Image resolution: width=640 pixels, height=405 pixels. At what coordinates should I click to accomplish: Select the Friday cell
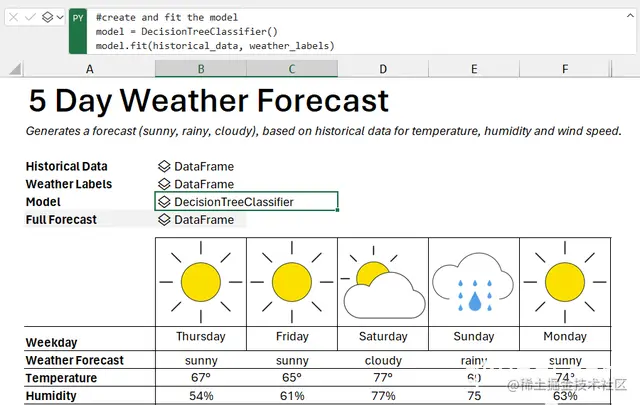(x=292, y=338)
